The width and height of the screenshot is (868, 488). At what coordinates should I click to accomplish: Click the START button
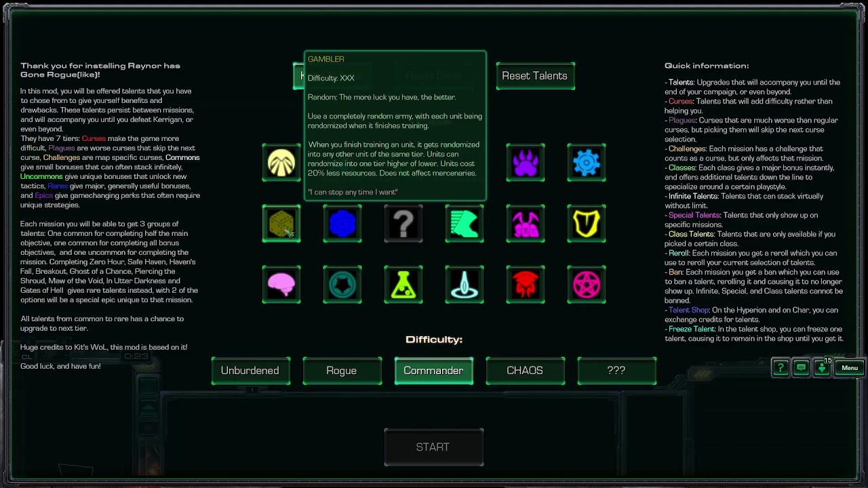pyautogui.click(x=433, y=447)
